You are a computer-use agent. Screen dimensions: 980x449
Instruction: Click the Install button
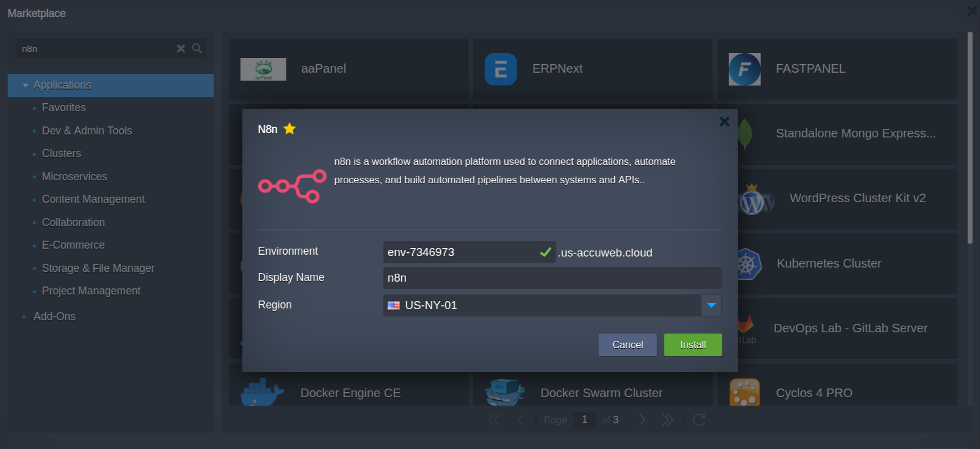[x=693, y=345]
